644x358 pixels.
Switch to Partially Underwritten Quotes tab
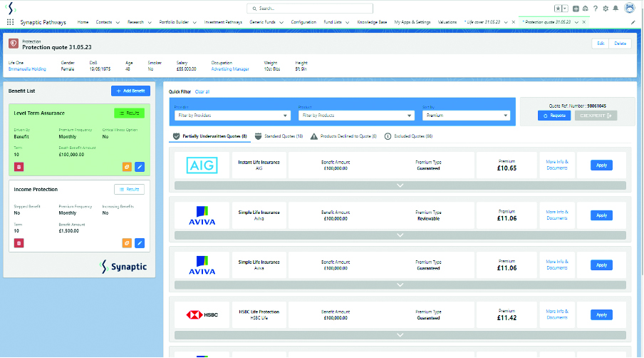tap(210, 136)
